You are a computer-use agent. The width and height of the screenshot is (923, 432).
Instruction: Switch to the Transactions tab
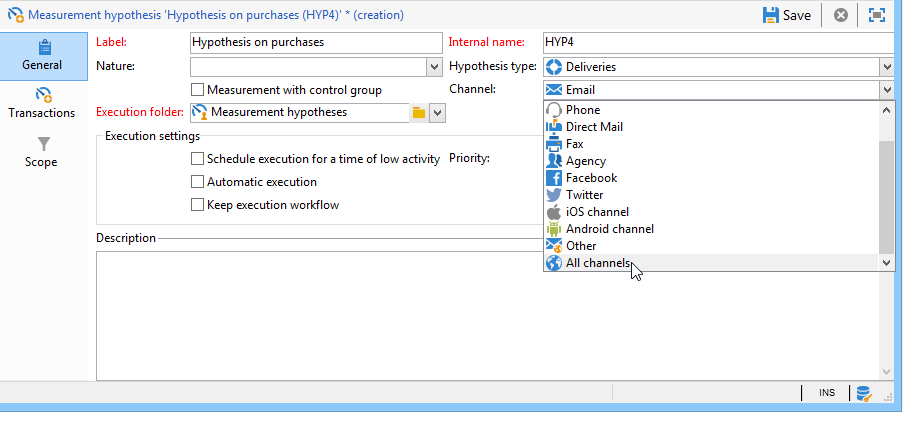pos(42,104)
